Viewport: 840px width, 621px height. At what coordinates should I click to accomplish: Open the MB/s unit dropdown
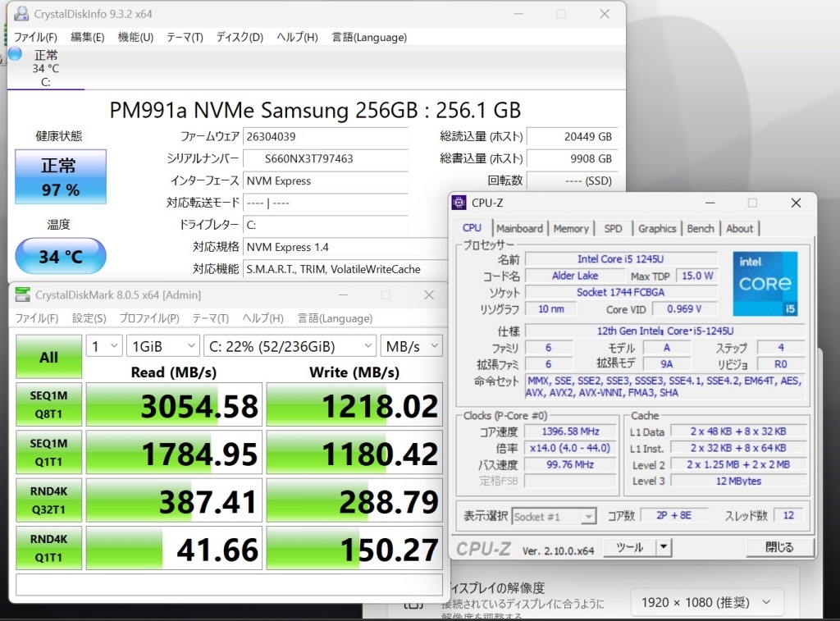[412, 346]
